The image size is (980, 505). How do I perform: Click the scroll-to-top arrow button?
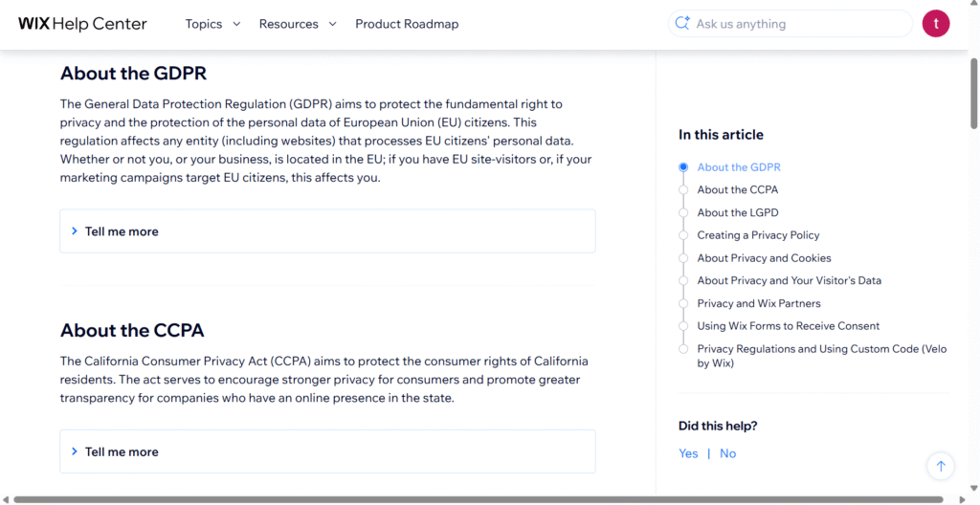pos(941,466)
